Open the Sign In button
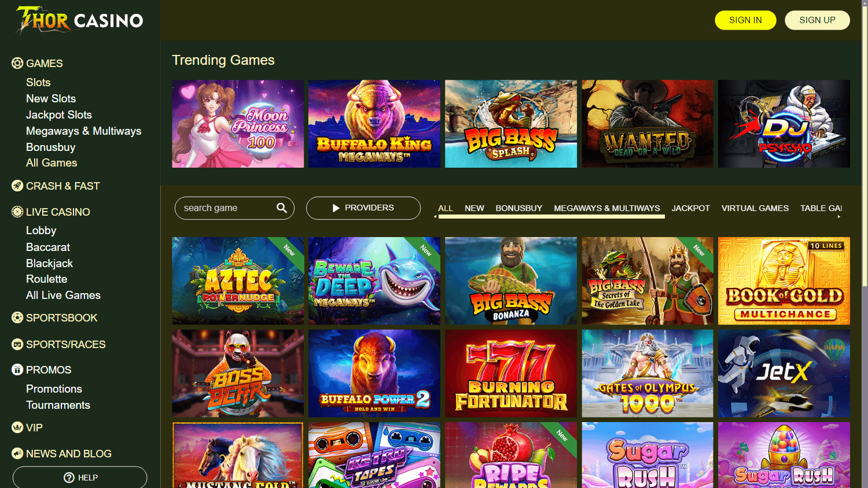The height and width of the screenshot is (488, 868). (x=745, y=20)
